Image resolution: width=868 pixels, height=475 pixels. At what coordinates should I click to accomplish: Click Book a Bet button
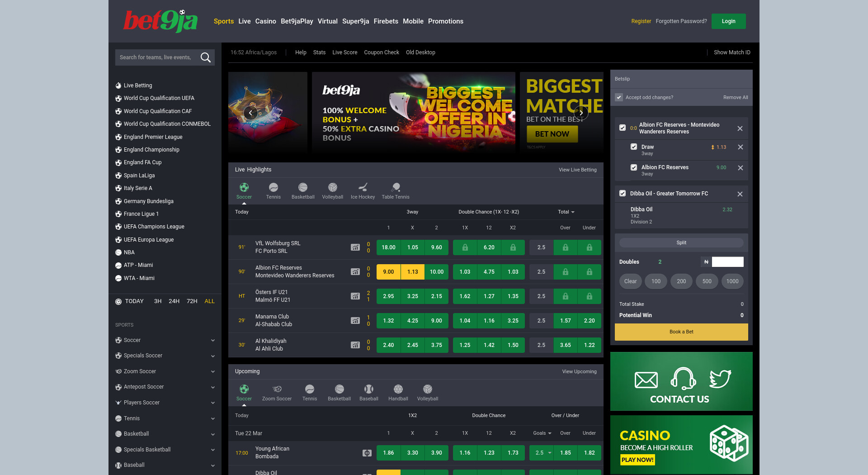coord(681,332)
